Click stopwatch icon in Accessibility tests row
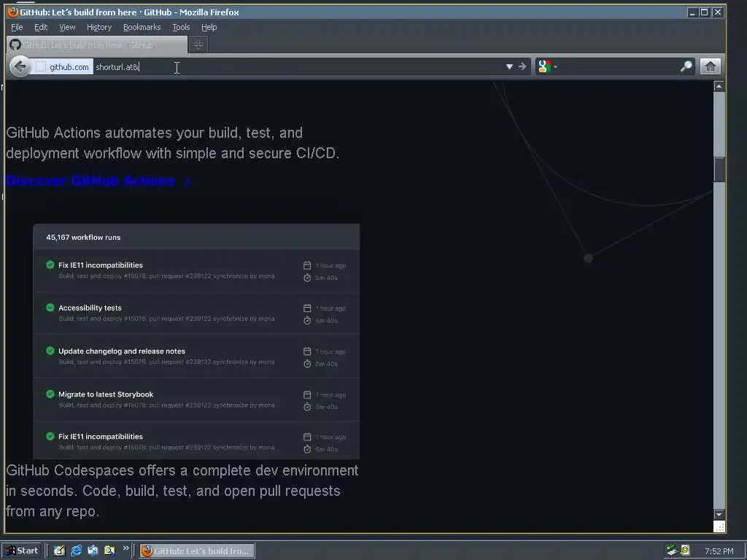This screenshot has height=560, width=747. [307, 321]
